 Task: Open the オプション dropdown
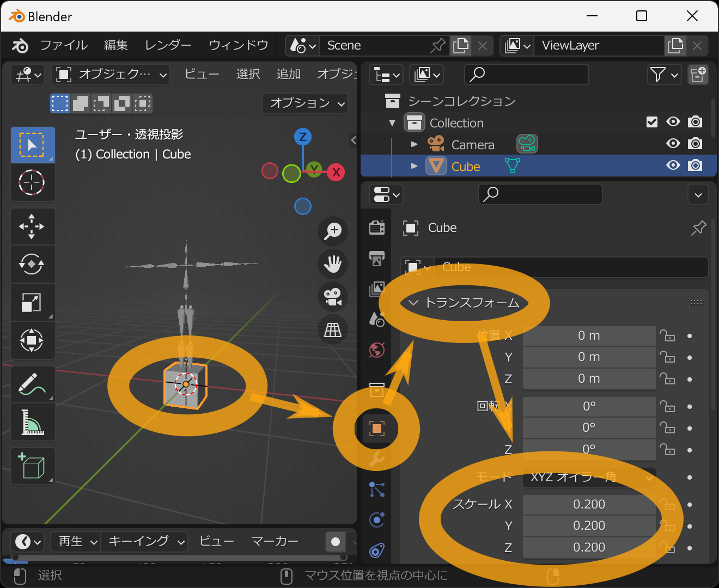pos(306,103)
